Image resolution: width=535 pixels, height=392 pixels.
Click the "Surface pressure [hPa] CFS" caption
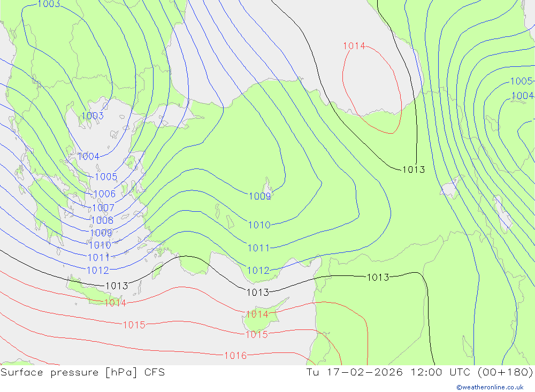82,372
